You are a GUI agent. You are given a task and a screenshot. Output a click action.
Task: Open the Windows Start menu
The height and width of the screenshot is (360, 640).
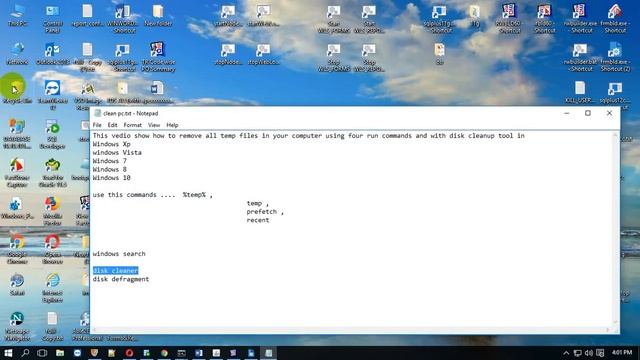(8, 353)
